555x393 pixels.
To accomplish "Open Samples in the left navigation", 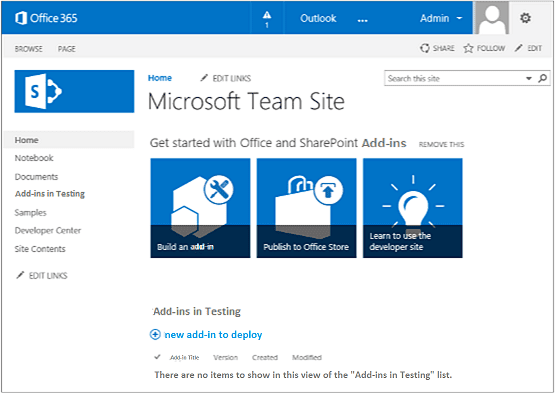I will point(30,213).
